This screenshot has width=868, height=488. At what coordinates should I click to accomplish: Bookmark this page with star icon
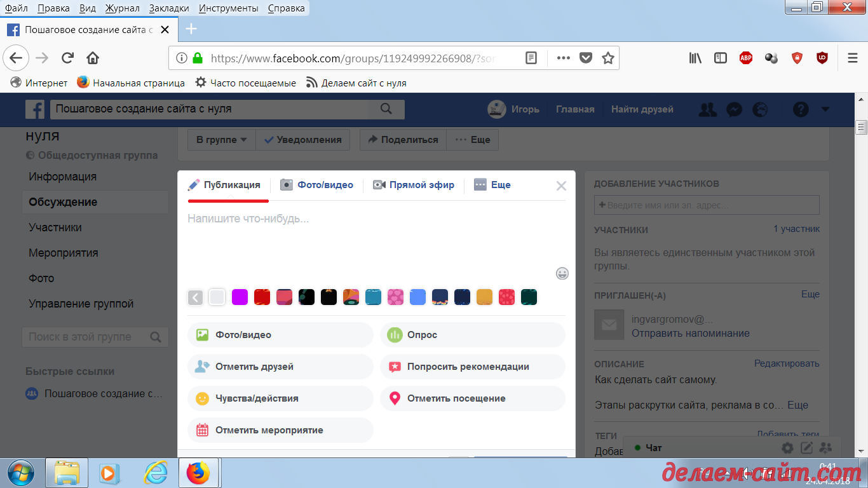coord(608,58)
